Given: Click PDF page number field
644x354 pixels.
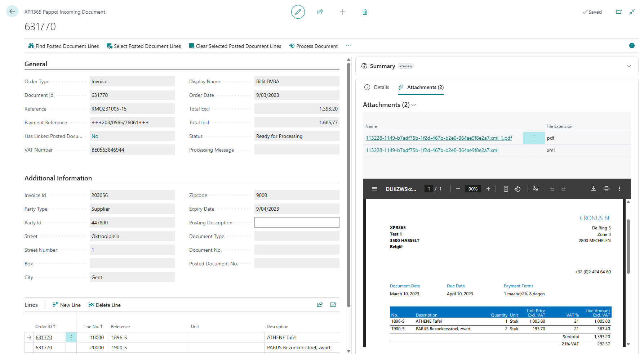Looking at the screenshot, I should [x=429, y=189].
